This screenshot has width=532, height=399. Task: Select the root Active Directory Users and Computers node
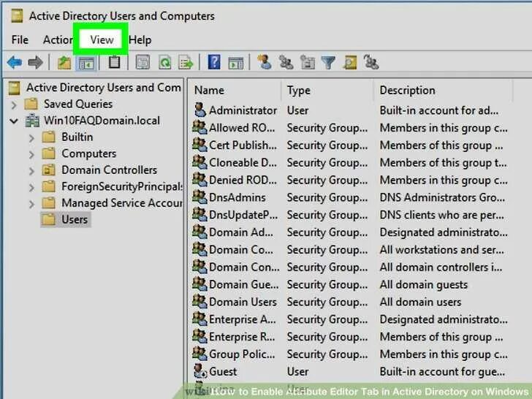104,88
